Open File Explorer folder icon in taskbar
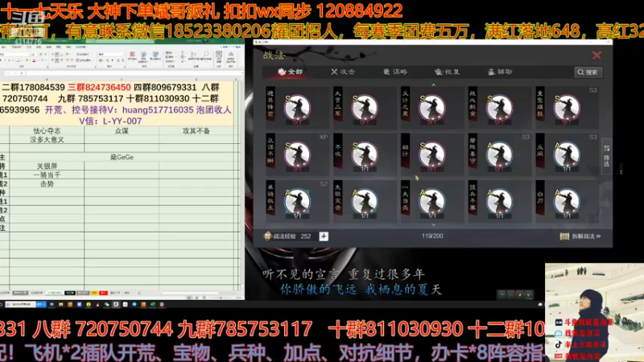The height and width of the screenshot is (362, 644). (61, 305)
